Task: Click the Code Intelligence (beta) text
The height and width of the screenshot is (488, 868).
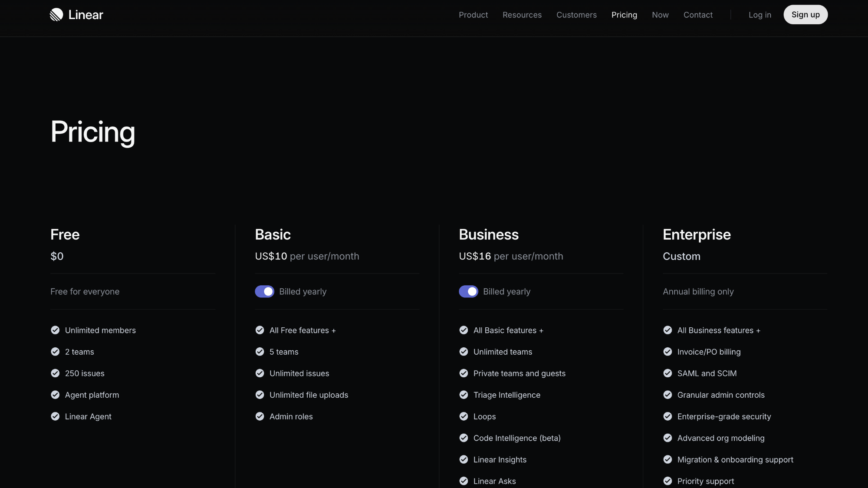Action: coord(517,438)
